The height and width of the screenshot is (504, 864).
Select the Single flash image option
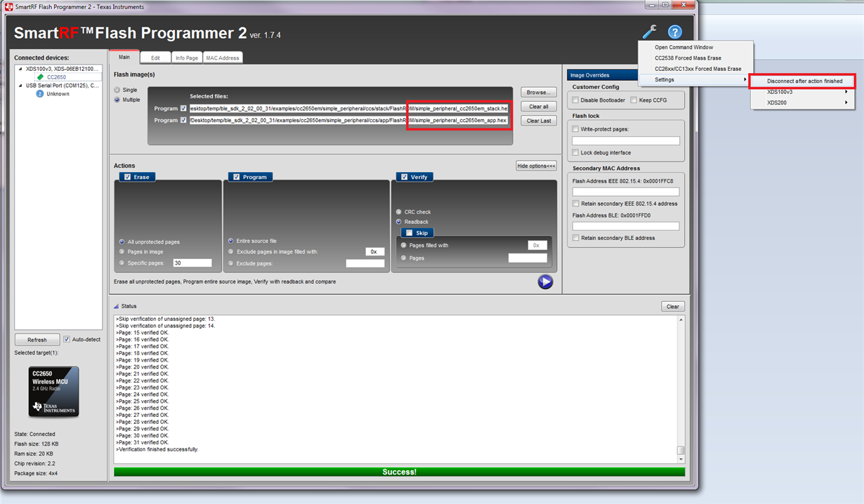coord(117,90)
